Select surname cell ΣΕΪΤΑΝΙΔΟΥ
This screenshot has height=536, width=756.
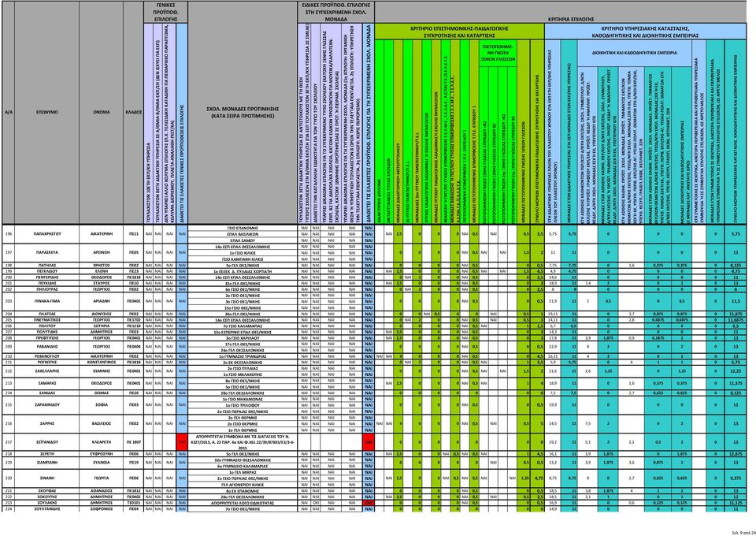(x=46, y=442)
